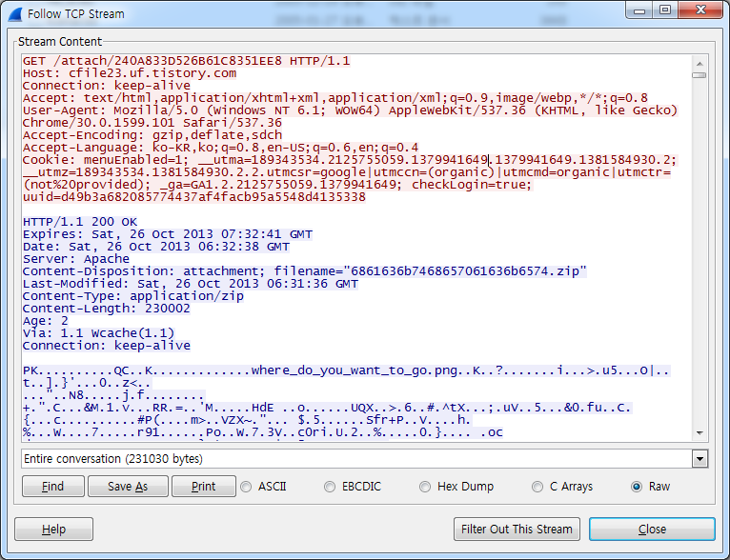Maximize the Follow TCP Stream window

(664, 10)
